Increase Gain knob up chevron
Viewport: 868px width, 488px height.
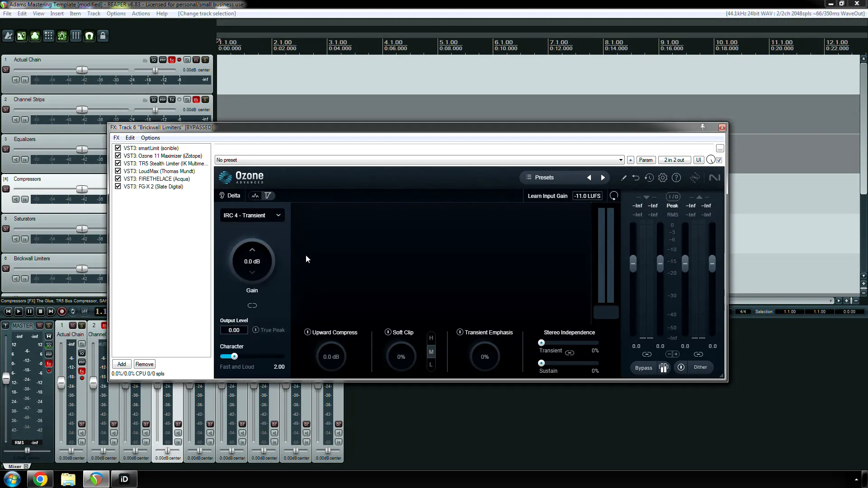coord(252,250)
